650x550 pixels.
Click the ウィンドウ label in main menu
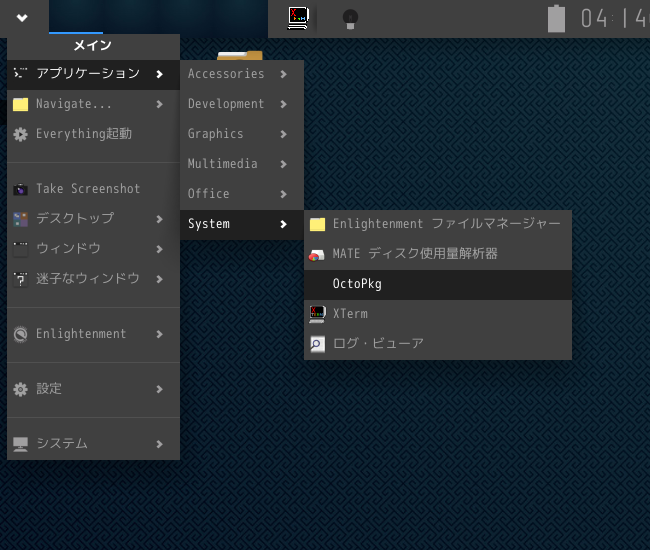click(68, 249)
